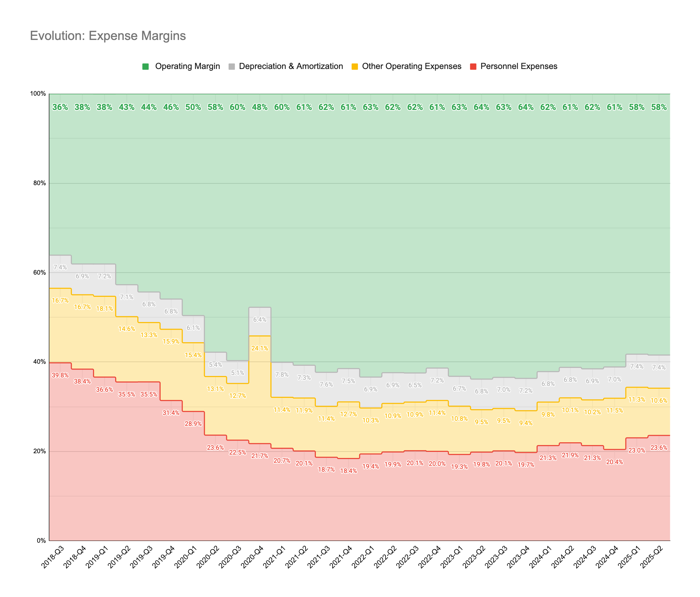The height and width of the screenshot is (597, 700).
Task: Click the 36% operating margin label
Action: coord(60,107)
